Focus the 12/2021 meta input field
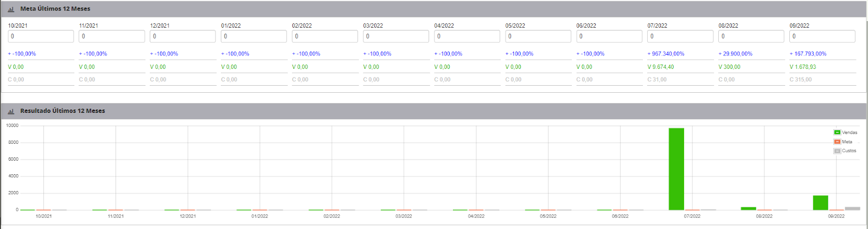This screenshot has height=229, width=868. (183, 36)
